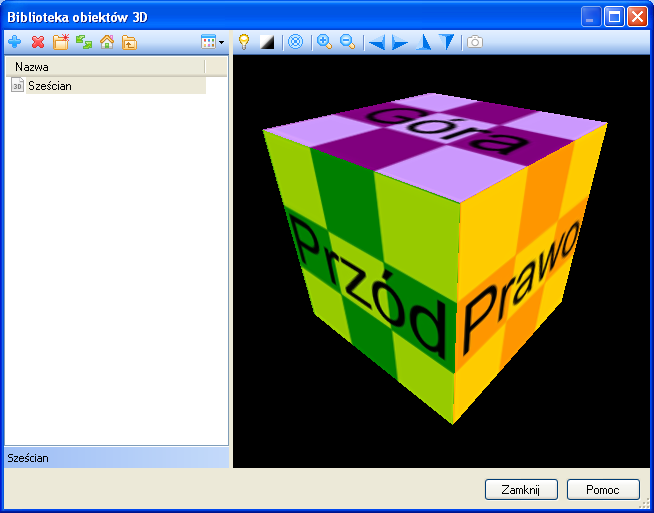Image resolution: width=654 pixels, height=513 pixels.
Task: Click the circular reset view icon
Action: (295, 42)
